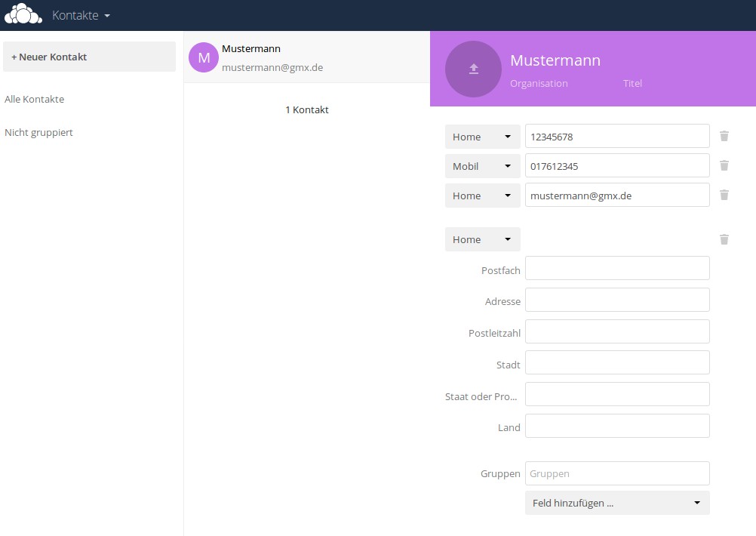Viewport: 756px width, 536px height.
Task: Edit the Mustermann name in header
Action: [555, 60]
